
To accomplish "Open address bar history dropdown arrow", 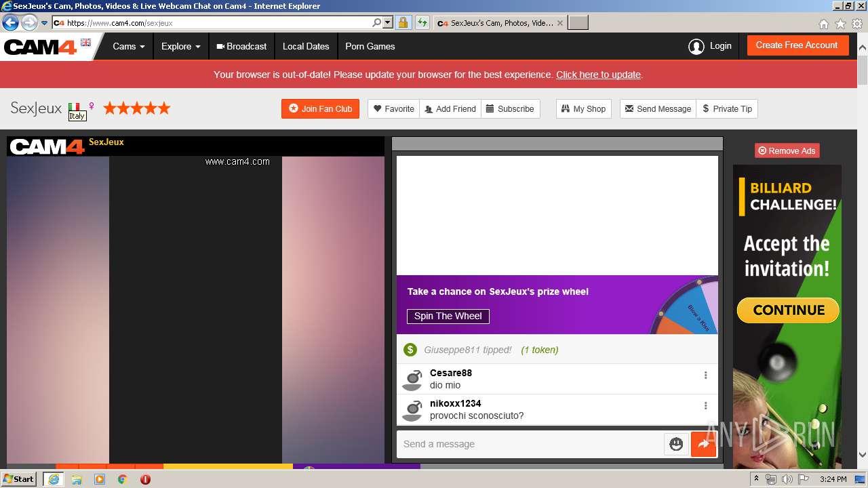I will click(x=388, y=22).
